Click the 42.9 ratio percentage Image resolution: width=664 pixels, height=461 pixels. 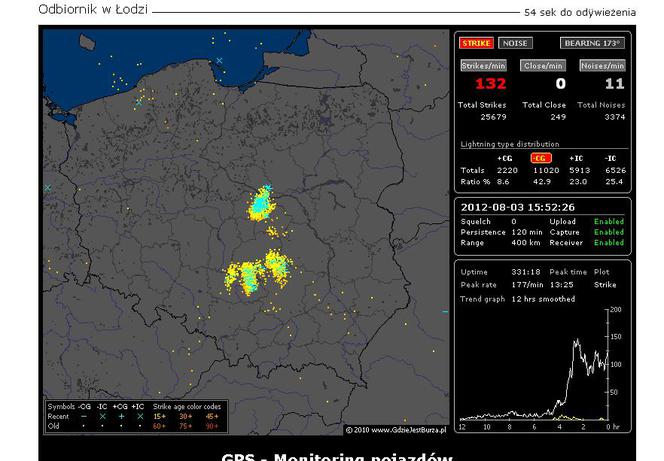tap(542, 182)
